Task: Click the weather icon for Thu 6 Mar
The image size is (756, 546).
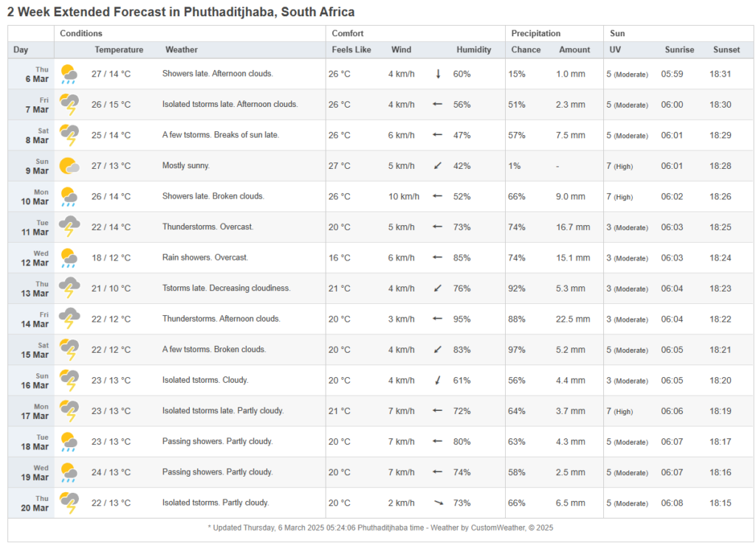Action: (69, 74)
